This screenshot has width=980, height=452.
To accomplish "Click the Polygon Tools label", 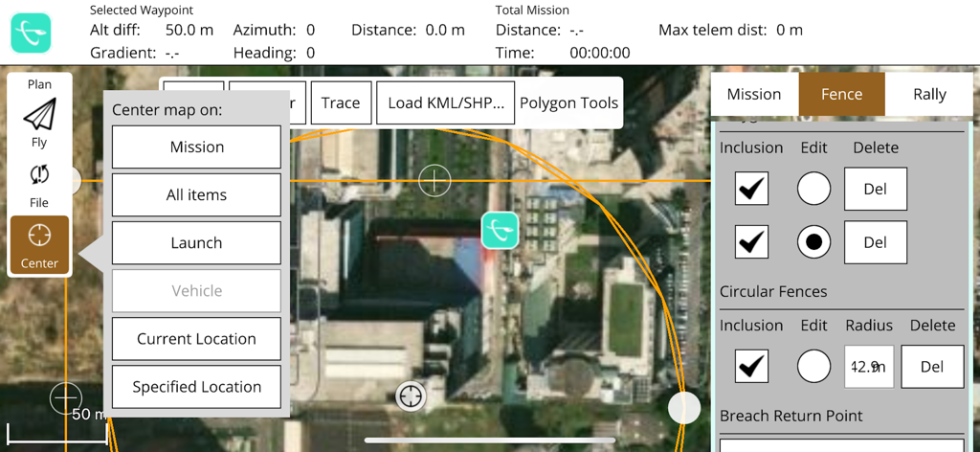I will [x=568, y=102].
